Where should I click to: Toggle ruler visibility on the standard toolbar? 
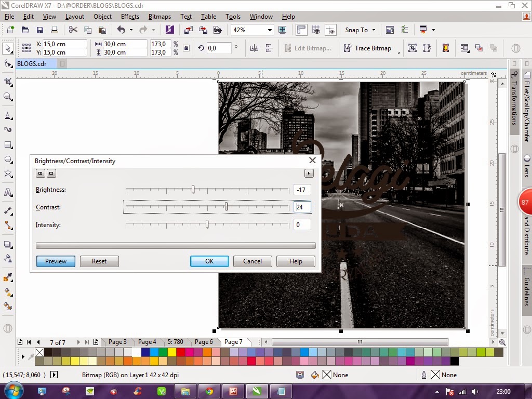301,30
